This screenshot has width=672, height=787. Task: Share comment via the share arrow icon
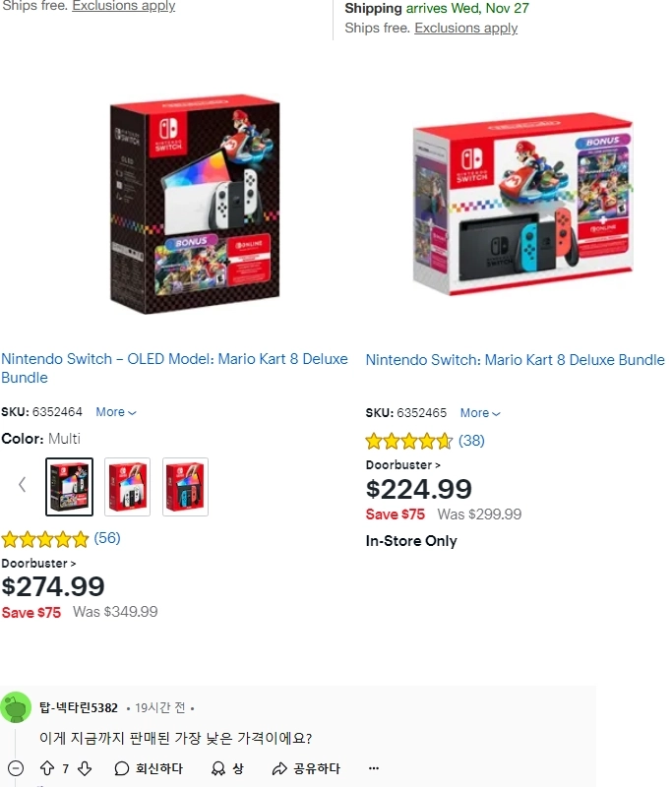pyautogui.click(x=279, y=768)
